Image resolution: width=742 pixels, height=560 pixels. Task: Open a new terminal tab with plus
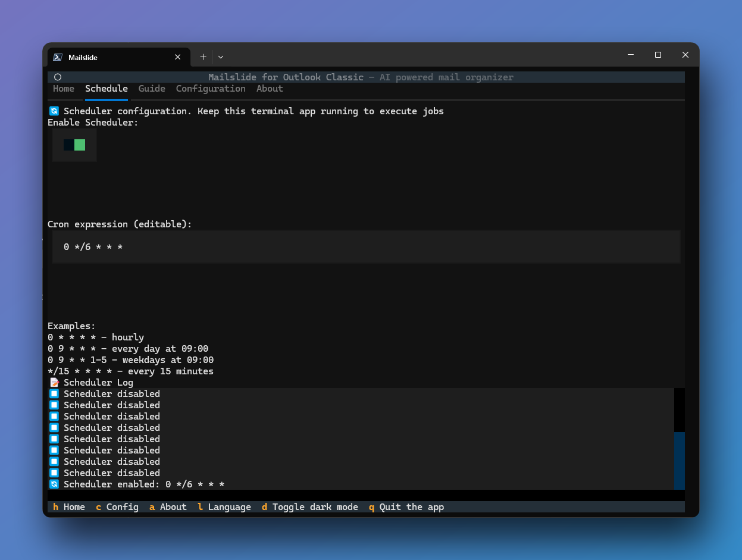click(203, 57)
